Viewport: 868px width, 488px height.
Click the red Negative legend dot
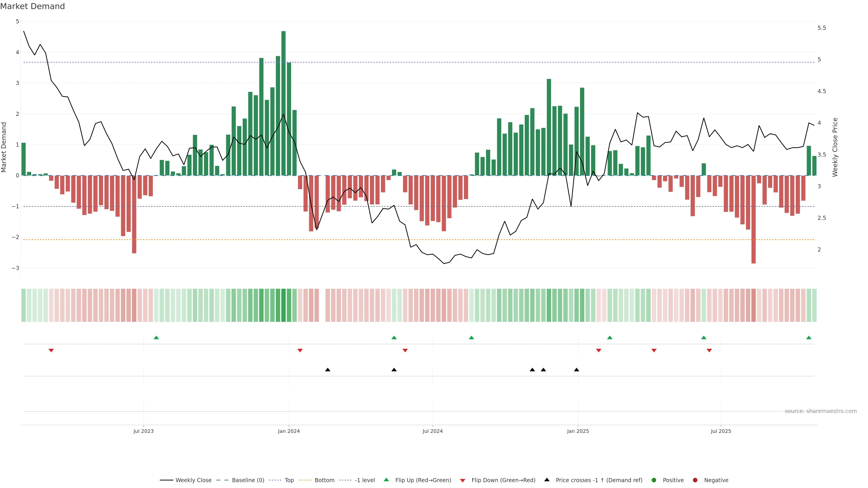click(x=695, y=480)
